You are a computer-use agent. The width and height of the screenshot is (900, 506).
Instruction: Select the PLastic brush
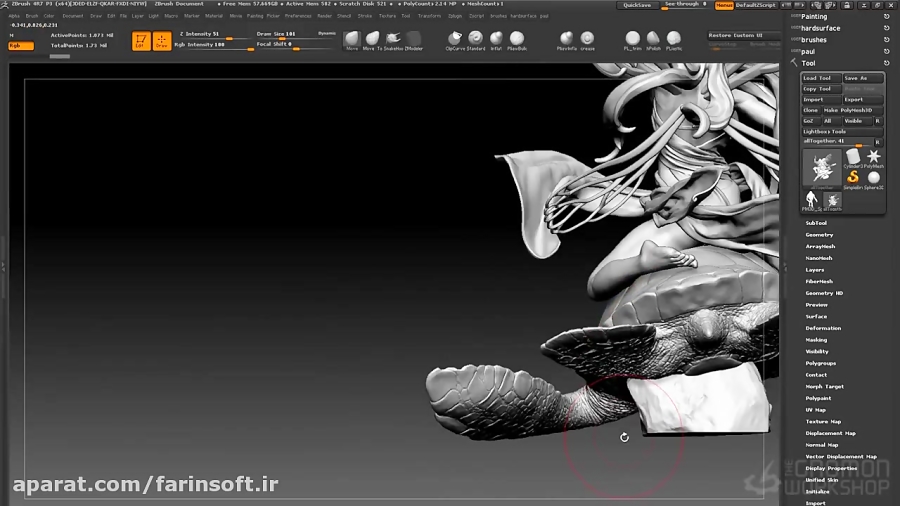click(x=674, y=40)
